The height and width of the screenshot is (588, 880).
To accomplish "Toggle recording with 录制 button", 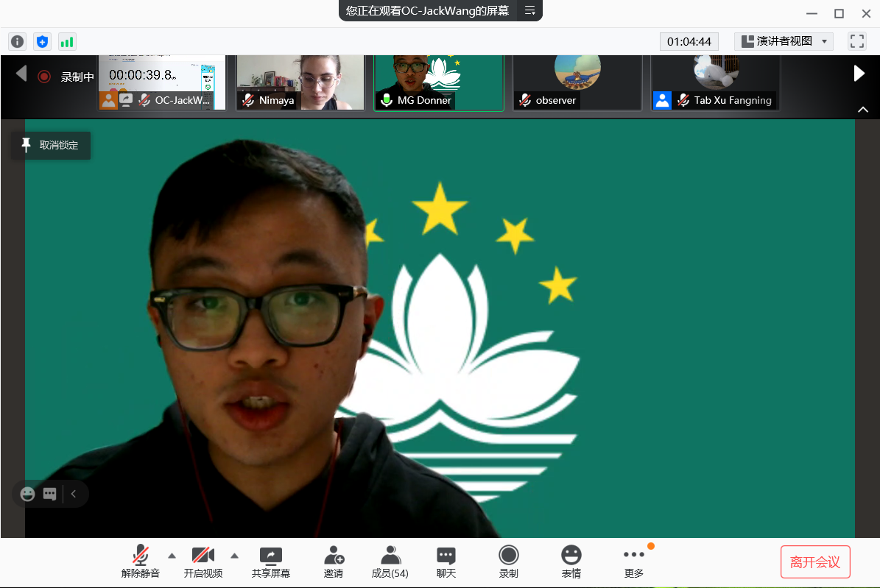I will (x=508, y=562).
